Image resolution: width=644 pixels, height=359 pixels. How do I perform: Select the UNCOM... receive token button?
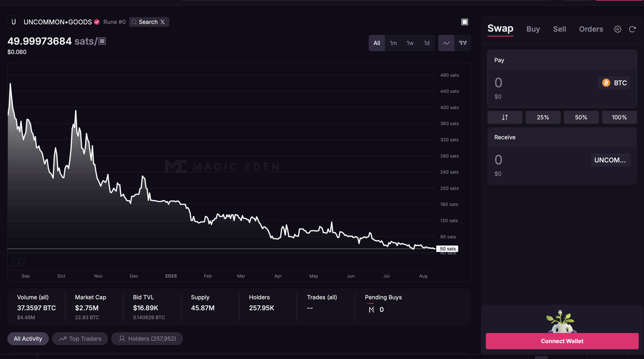pyautogui.click(x=610, y=160)
